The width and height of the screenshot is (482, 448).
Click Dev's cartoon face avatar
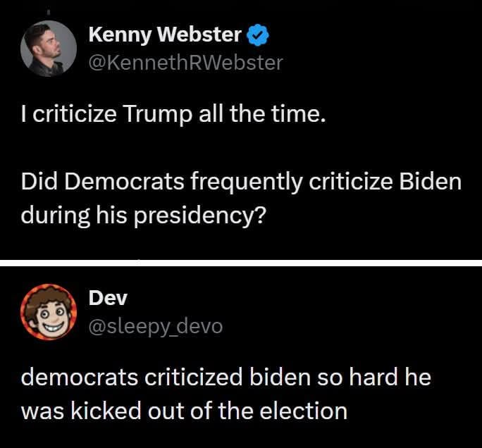click(x=48, y=311)
